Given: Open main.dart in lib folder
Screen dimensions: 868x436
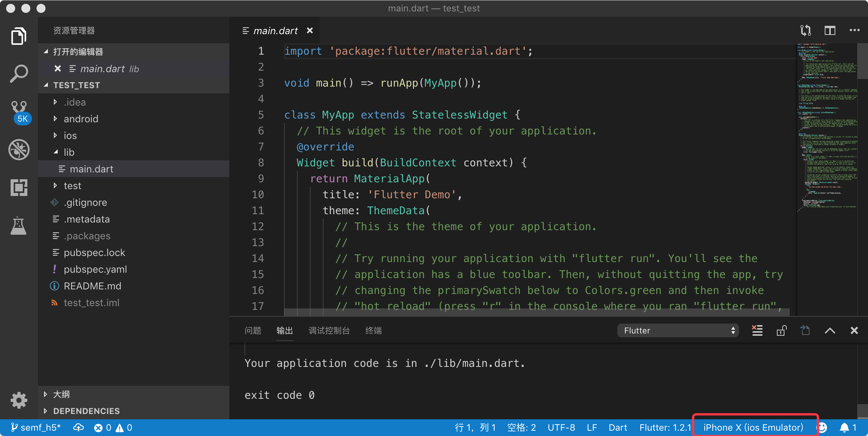Looking at the screenshot, I should coord(134,169).
